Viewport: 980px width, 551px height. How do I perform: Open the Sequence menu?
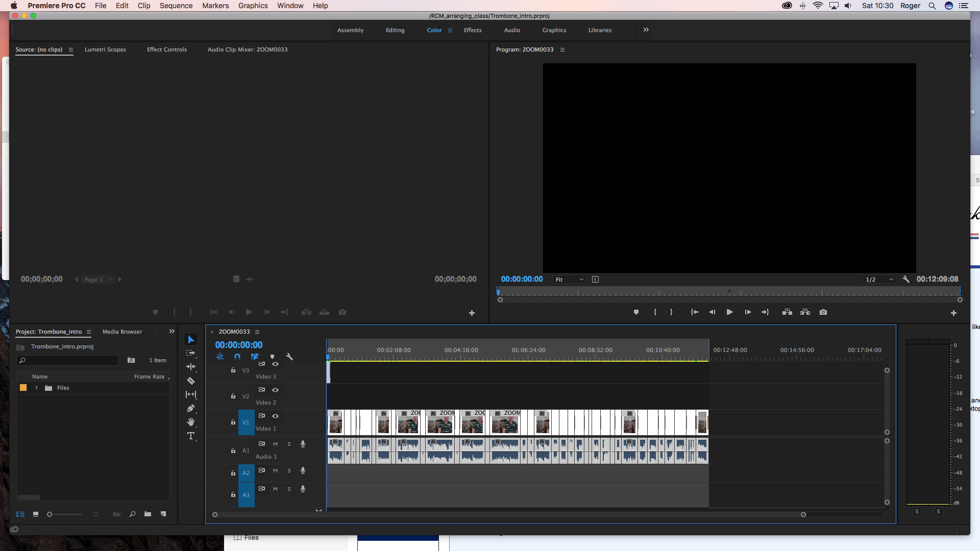(176, 6)
